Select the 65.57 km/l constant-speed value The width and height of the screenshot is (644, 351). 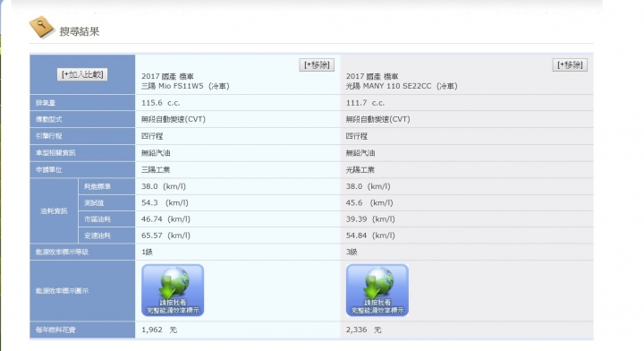coord(166,235)
